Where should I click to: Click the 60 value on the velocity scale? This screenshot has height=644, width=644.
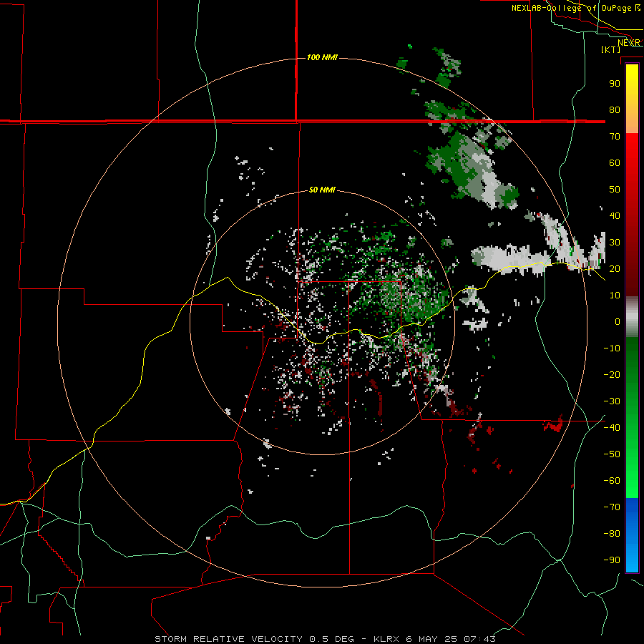pyautogui.click(x=615, y=162)
